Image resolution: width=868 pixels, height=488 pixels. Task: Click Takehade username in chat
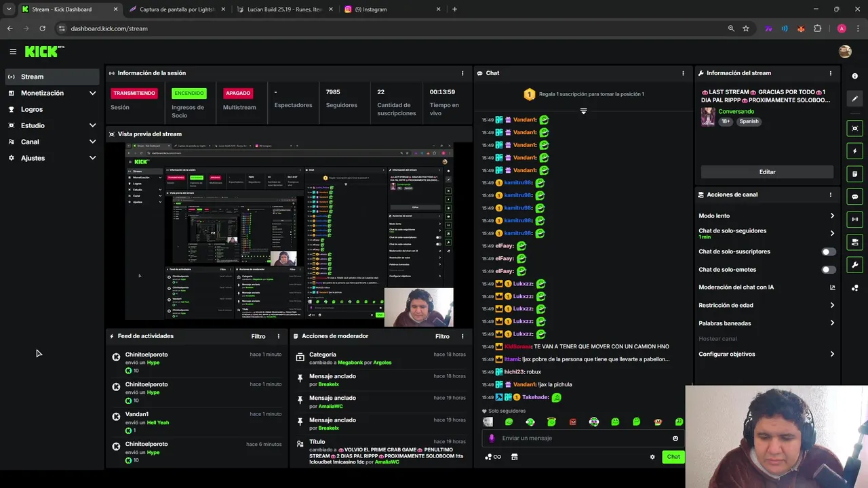[535, 397]
